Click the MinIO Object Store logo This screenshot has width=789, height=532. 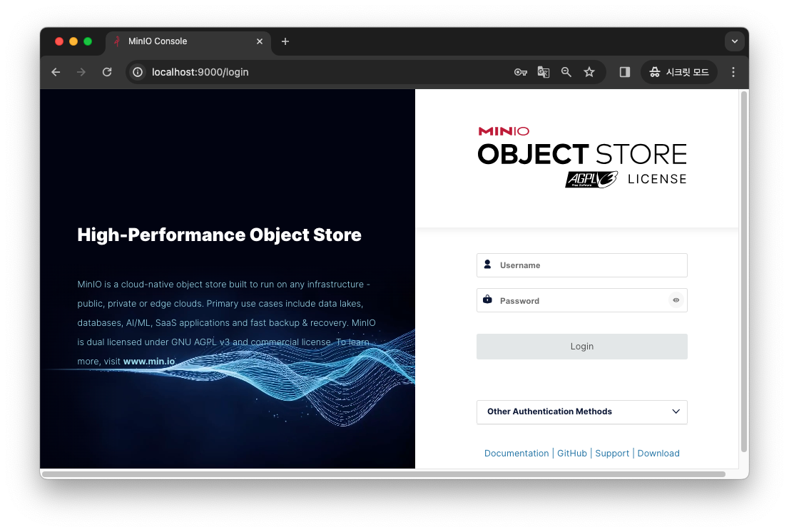pyautogui.click(x=581, y=158)
